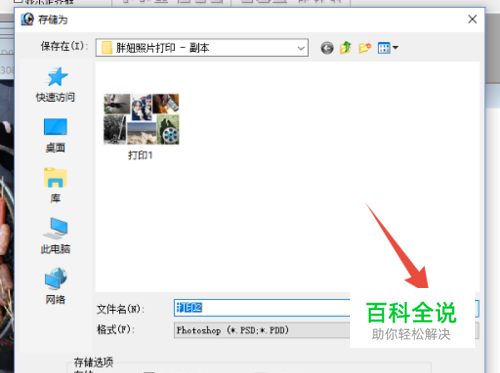The image size is (500, 373).
Task: Open Network (网络) location
Action: (56, 286)
